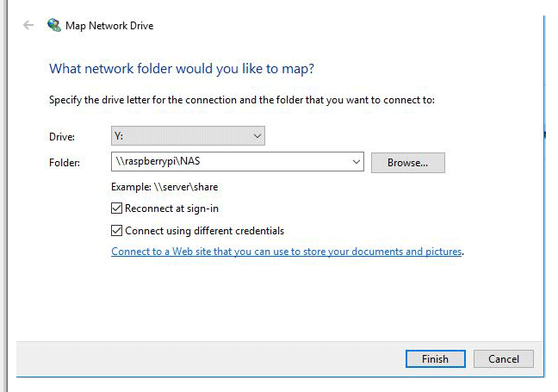Click the Finish button
The height and width of the screenshot is (392, 558).
tap(435, 358)
